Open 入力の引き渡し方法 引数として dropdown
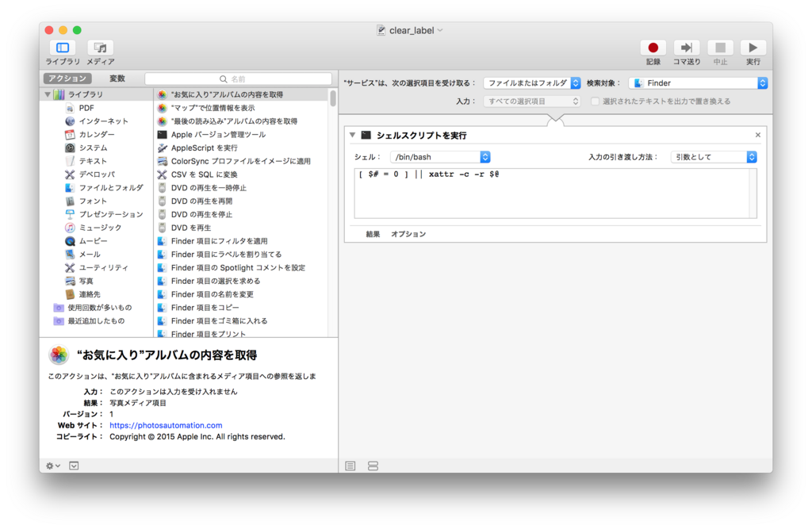 (x=714, y=157)
